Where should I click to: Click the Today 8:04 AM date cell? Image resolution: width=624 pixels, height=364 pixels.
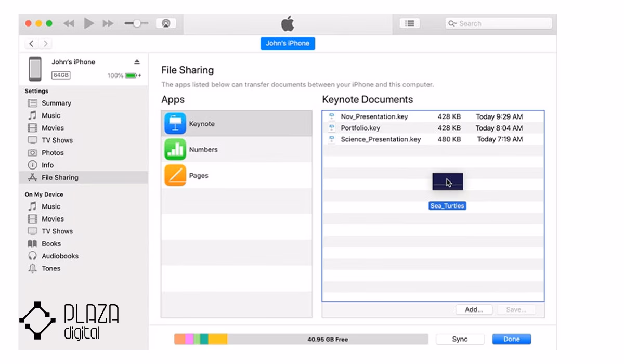click(499, 128)
